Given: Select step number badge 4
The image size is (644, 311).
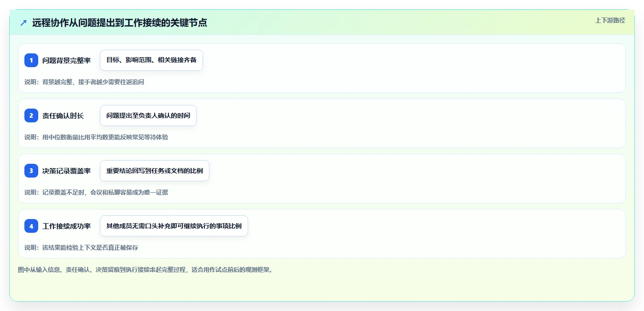Looking at the screenshot, I should coord(31,226).
